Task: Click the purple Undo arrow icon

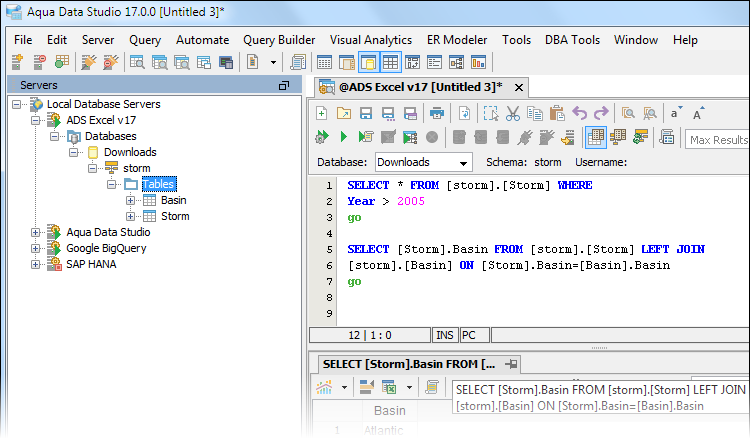Action: tap(579, 113)
